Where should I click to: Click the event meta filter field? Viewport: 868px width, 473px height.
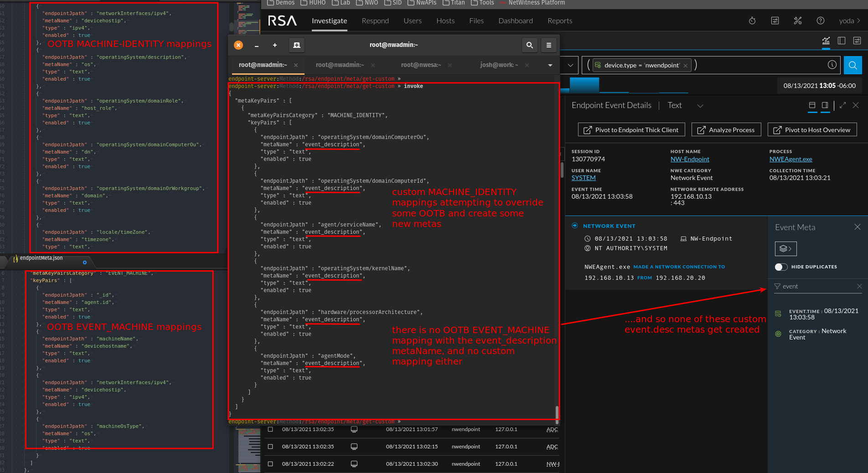click(816, 286)
